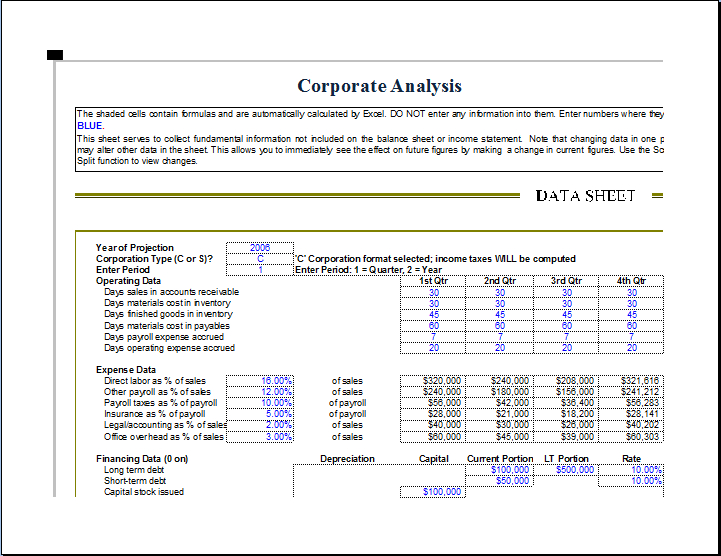Click the $40,000 legal/accounting 1st Qtr cell
The image size is (721, 556).
tap(433, 425)
